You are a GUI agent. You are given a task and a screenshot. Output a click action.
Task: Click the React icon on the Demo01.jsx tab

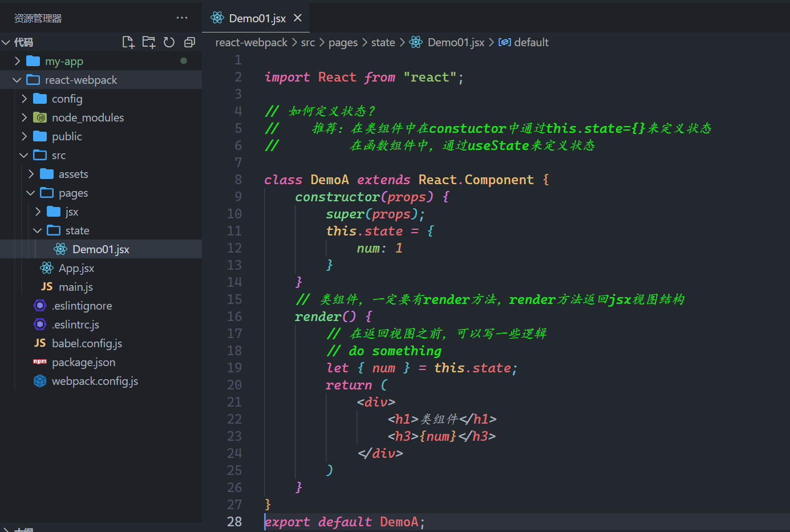tap(217, 18)
